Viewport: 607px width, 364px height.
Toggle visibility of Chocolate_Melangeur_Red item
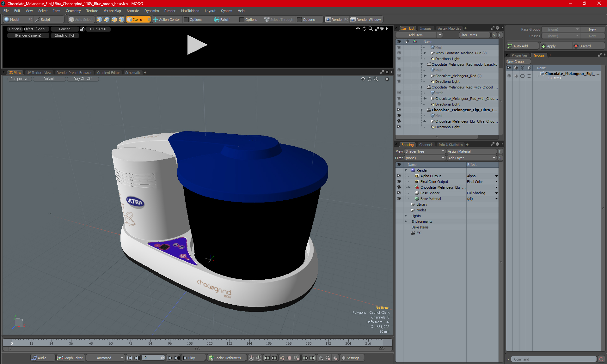(x=399, y=76)
